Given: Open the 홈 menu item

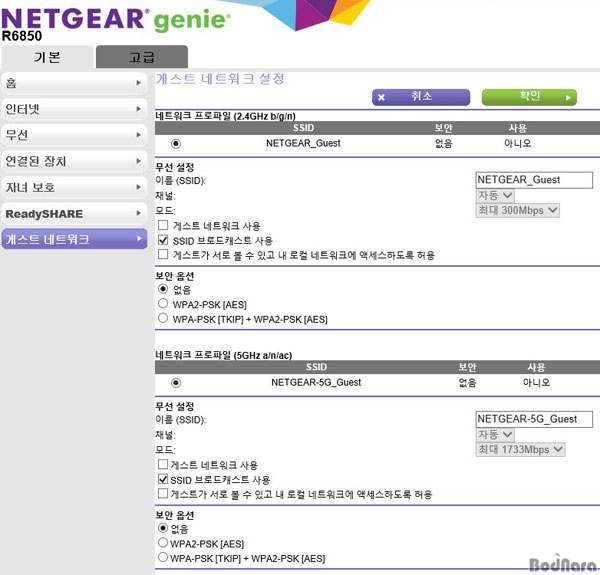Looking at the screenshot, I should (x=74, y=83).
